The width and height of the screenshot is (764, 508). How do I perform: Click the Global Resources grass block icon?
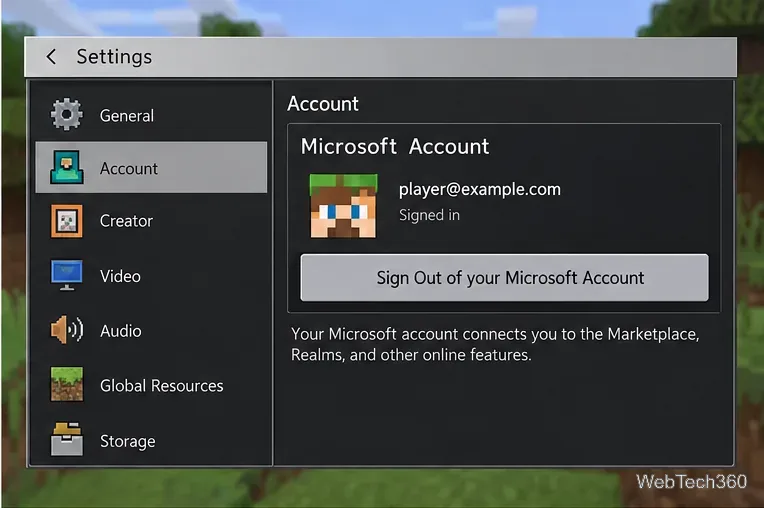(67, 384)
